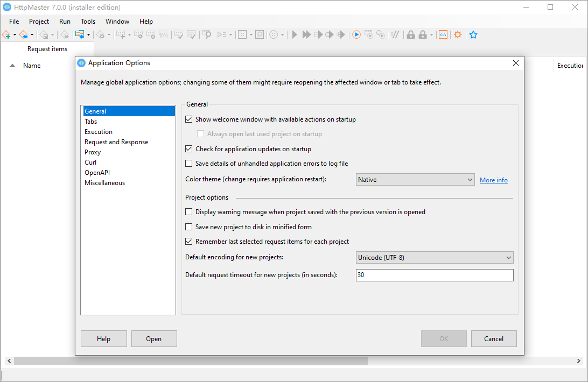The image size is (588, 382).
Task: Enable Save new project in minified form
Action: coord(189,227)
